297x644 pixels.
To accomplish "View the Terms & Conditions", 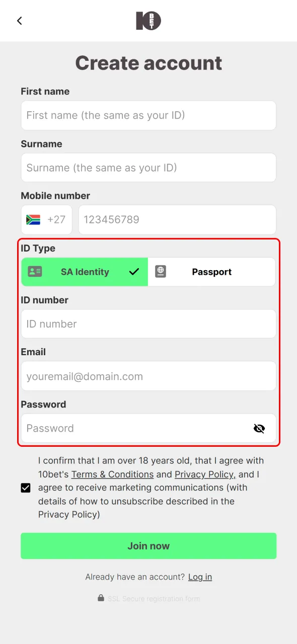I will tap(112, 474).
